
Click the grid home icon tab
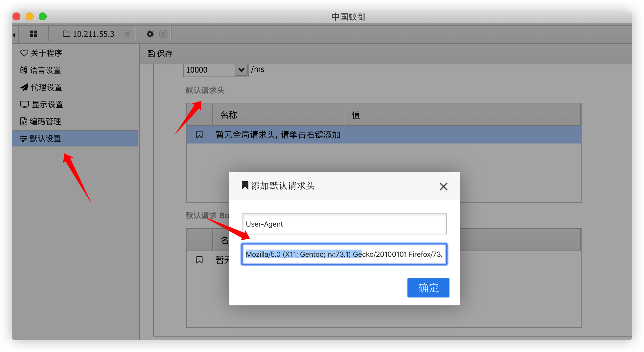(34, 34)
